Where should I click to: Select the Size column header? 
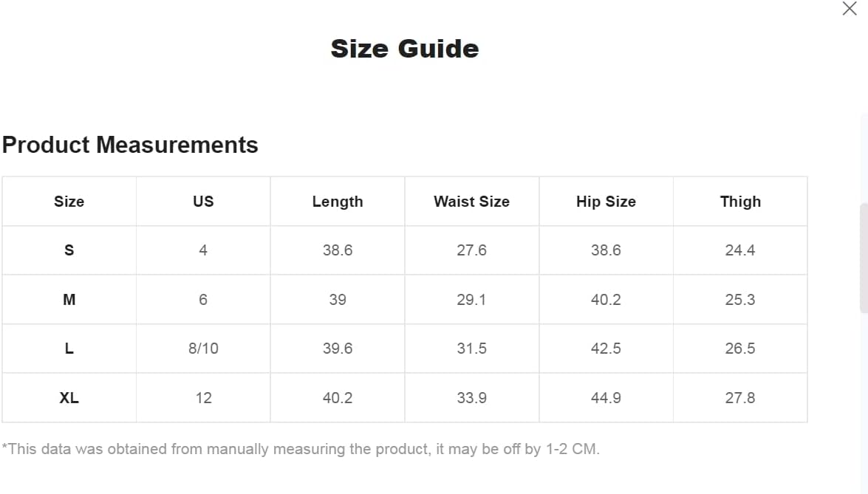(69, 202)
